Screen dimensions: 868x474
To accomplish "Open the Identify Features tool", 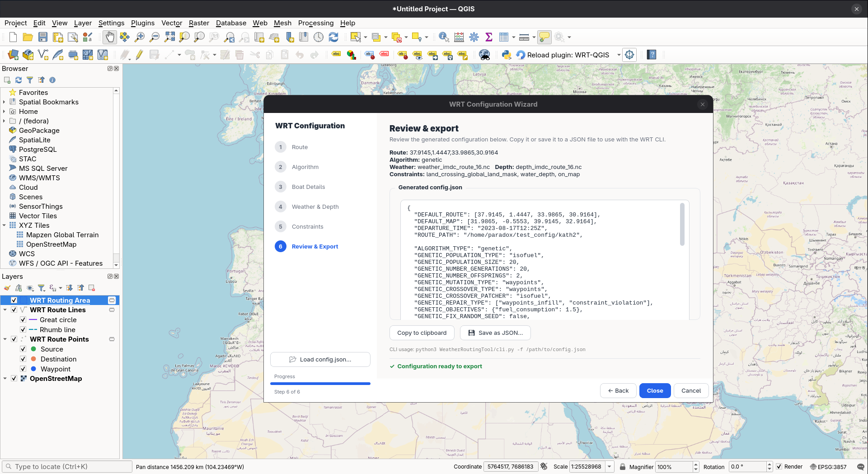I will click(x=444, y=37).
